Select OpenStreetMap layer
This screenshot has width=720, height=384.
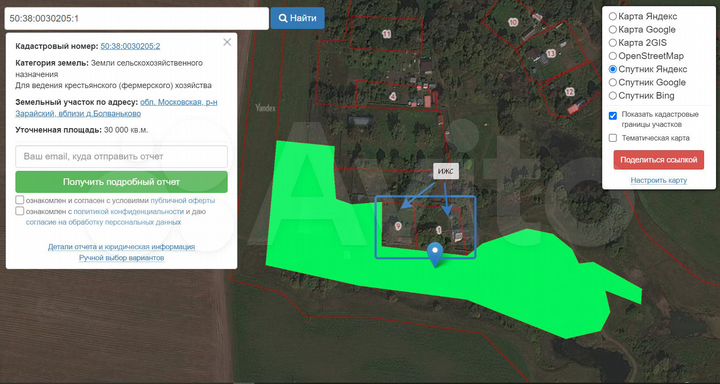click(613, 56)
